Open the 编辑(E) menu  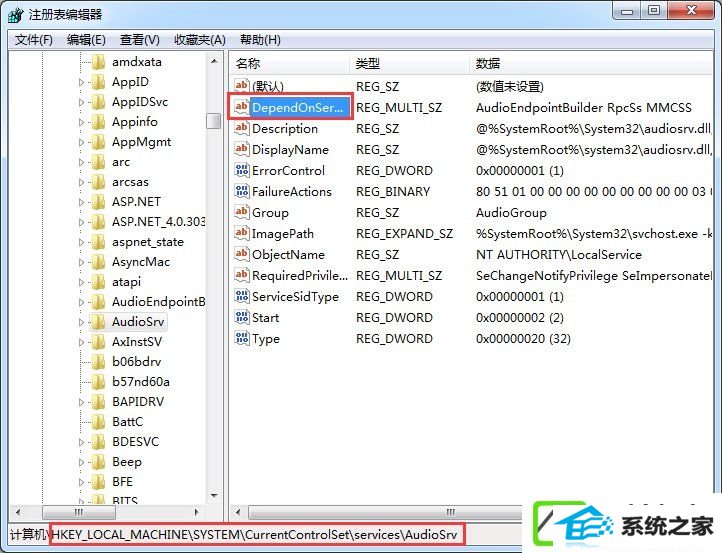pos(86,40)
